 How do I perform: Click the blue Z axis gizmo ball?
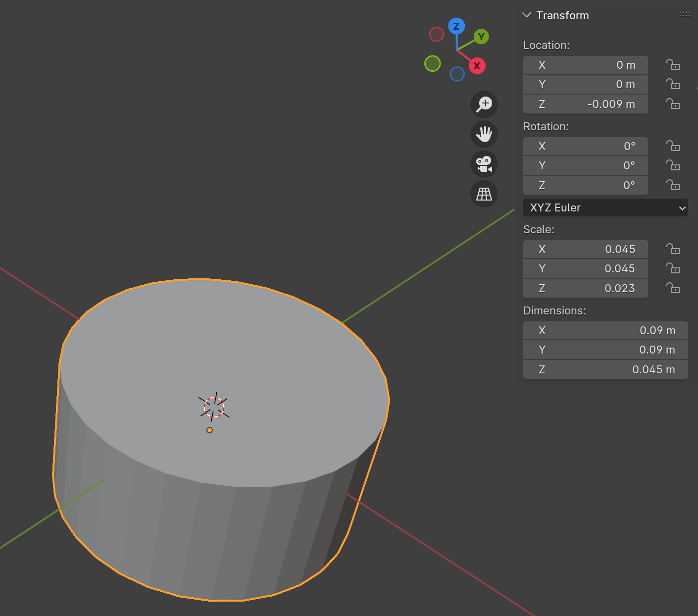[x=456, y=26]
